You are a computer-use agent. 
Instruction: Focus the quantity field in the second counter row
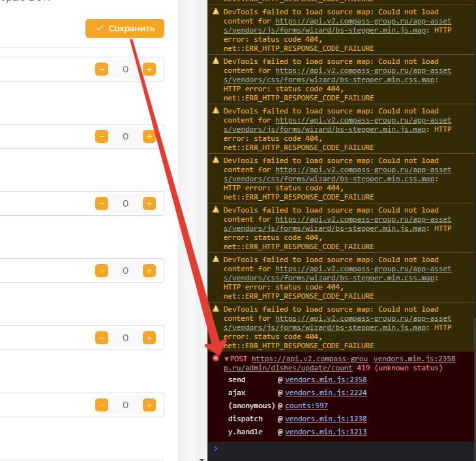[125, 136]
